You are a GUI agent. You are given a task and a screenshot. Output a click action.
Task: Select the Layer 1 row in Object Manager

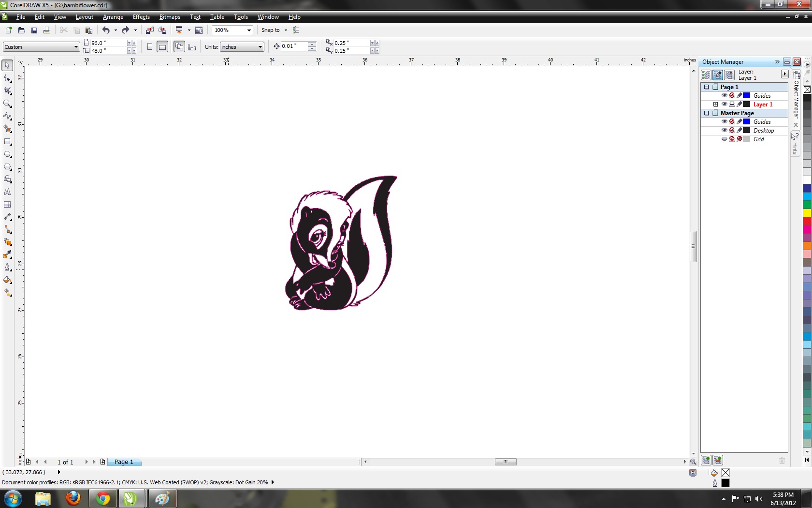click(x=744, y=105)
